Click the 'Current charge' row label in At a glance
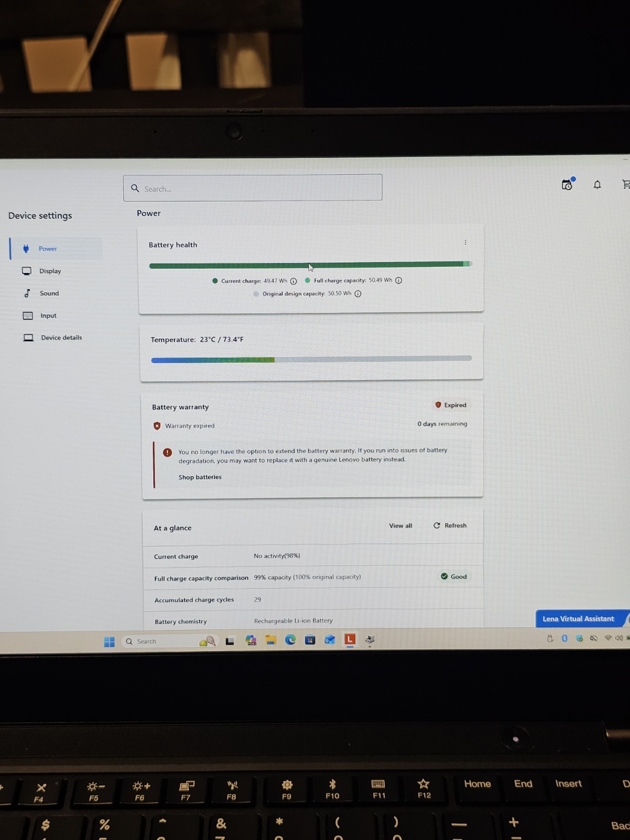The width and height of the screenshot is (630, 840). (x=176, y=556)
